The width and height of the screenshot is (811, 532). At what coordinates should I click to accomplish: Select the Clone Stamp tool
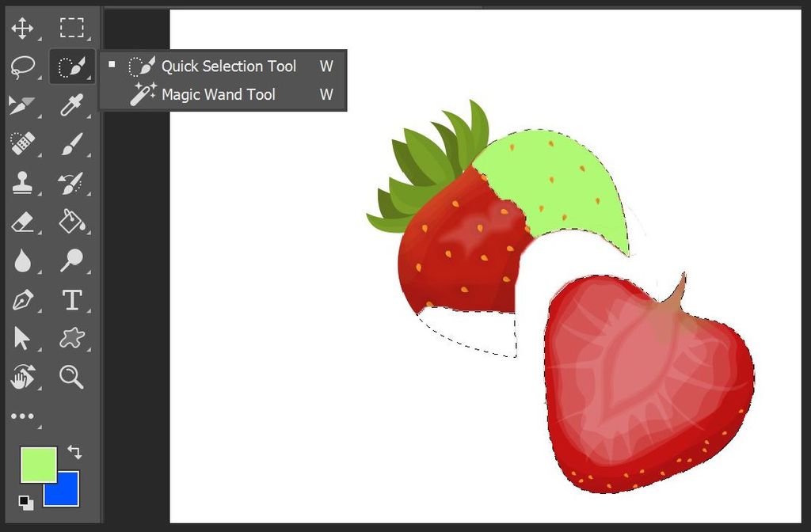click(x=22, y=183)
